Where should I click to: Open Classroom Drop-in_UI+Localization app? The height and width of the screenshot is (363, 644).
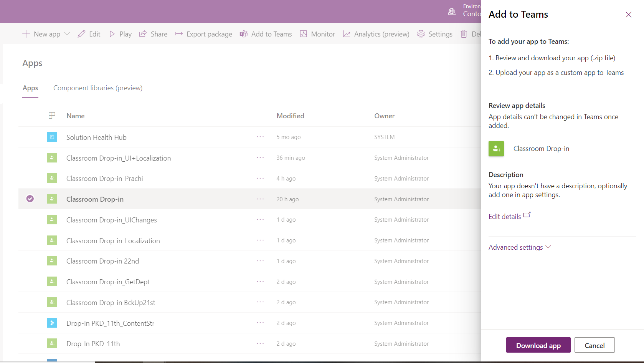click(x=119, y=158)
